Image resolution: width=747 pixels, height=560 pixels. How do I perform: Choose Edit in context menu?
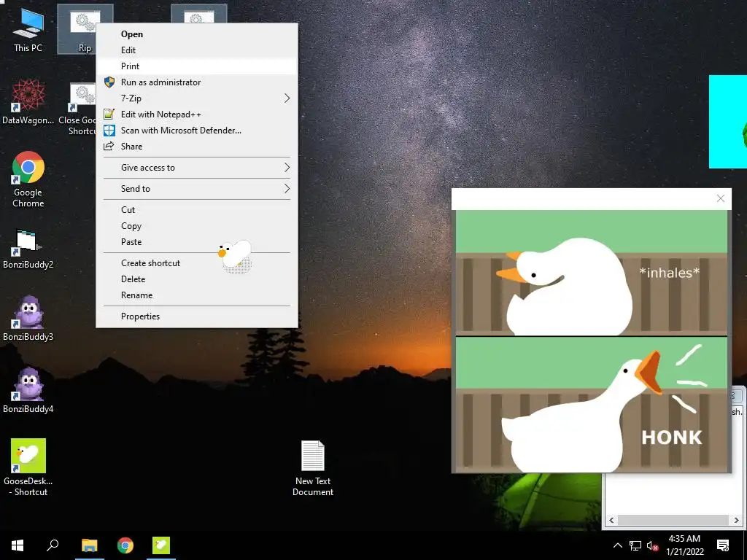point(197,50)
